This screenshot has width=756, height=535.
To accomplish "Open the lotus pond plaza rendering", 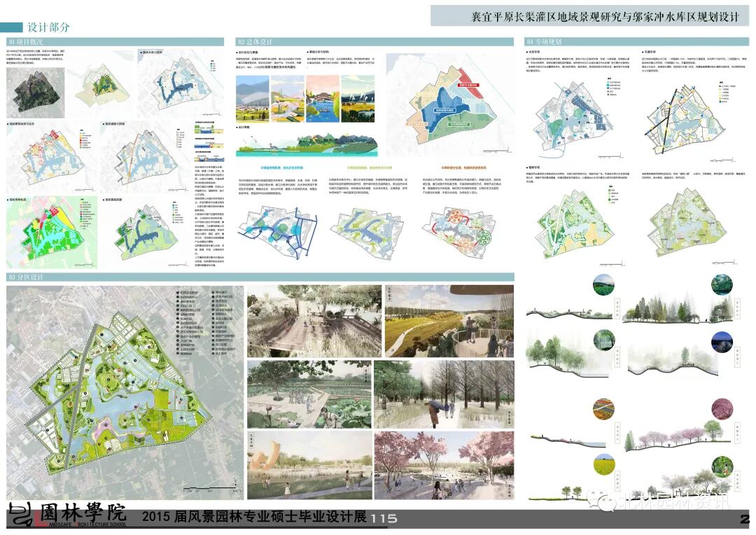I will [x=309, y=394].
